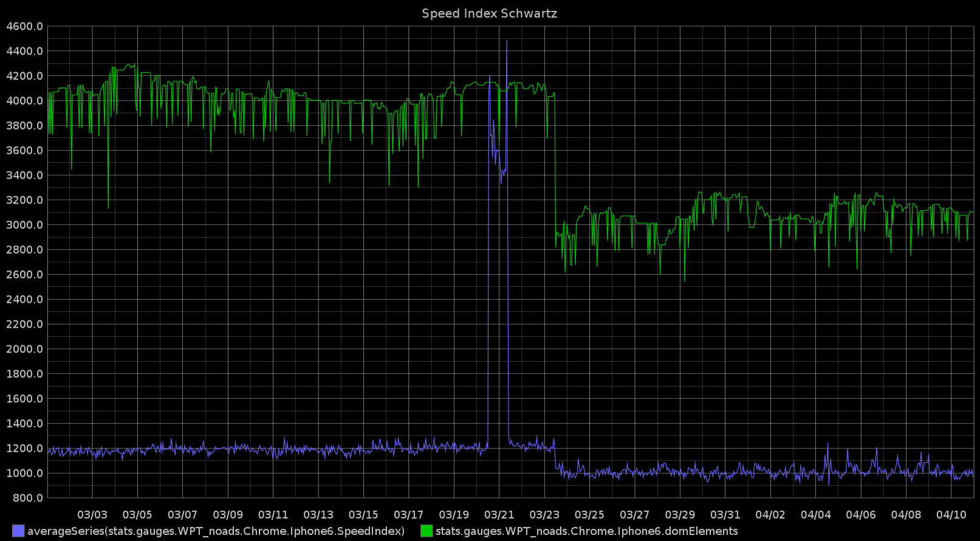Click the 2600.0 y-axis label
Viewport: 980px width, 541px height.
pos(24,275)
